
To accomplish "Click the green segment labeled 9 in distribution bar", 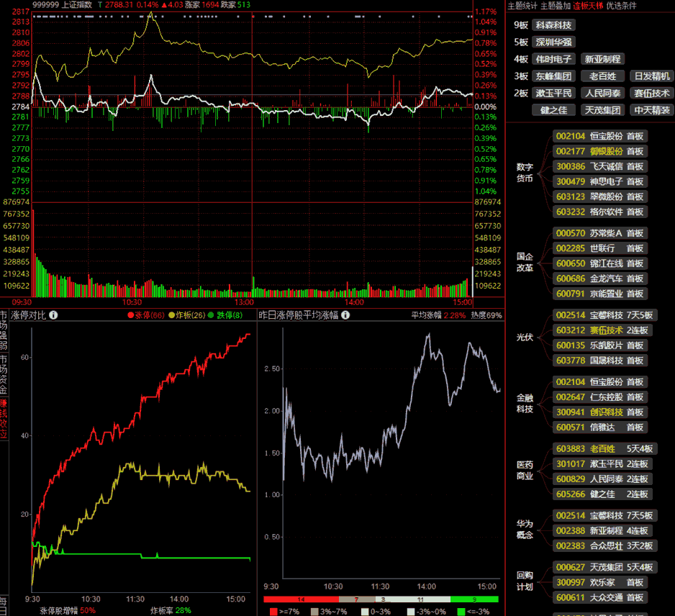I will (x=474, y=599).
